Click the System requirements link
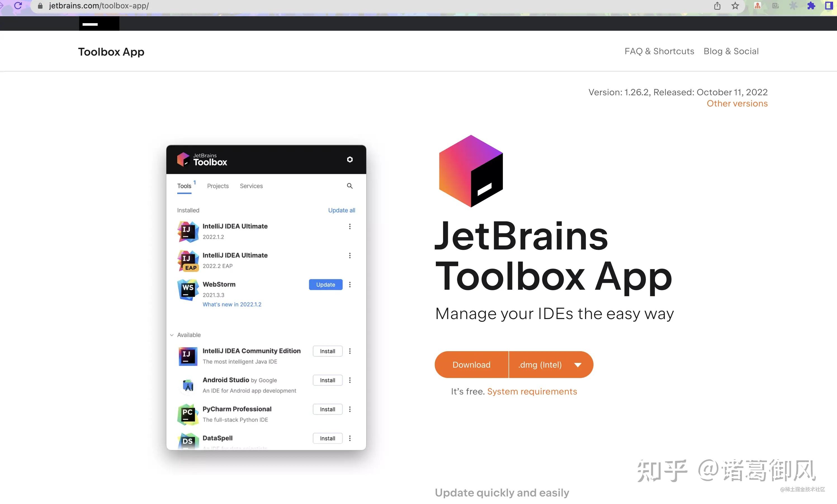Screen dimensions: 837x504 click(x=532, y=392)
